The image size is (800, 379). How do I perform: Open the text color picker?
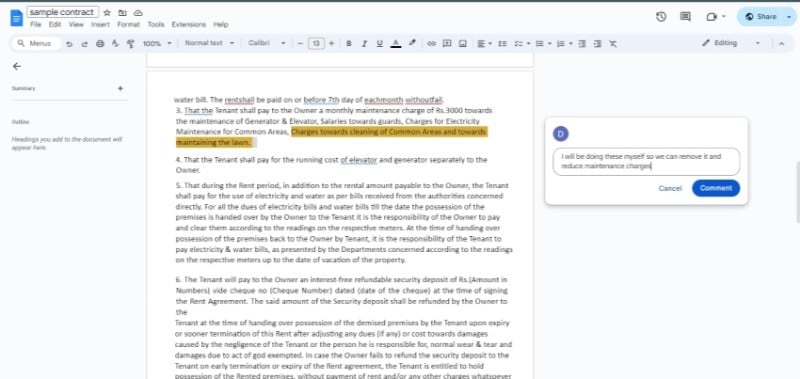pyautogui.click(x=395, y=43)
